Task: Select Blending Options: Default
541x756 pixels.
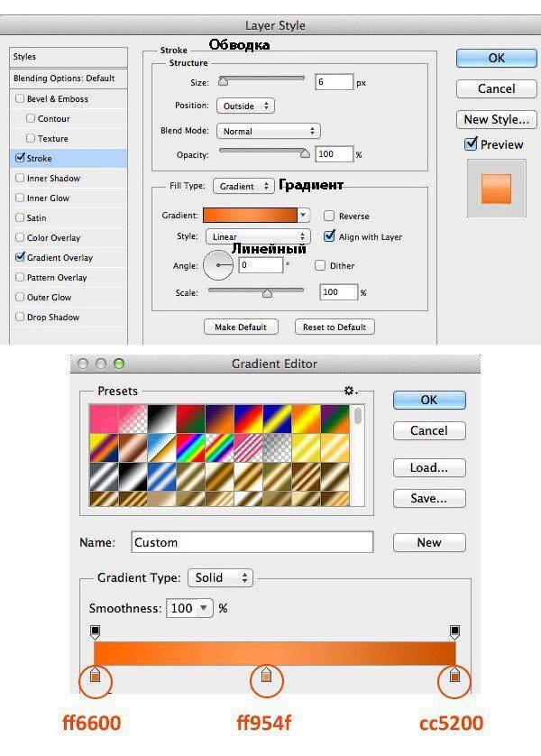Action: tap(69, 78)
